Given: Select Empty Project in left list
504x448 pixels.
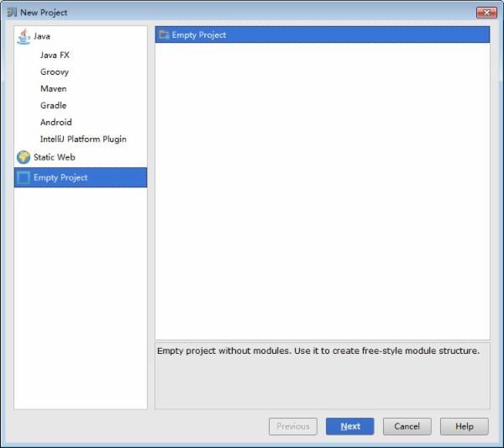Looking at the screenshot, I should (81, 177).
